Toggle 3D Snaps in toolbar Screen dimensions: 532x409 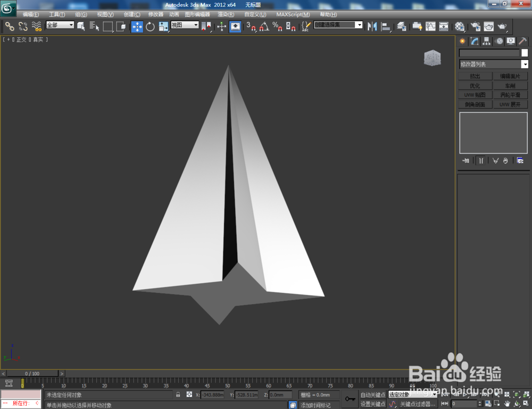251,27
